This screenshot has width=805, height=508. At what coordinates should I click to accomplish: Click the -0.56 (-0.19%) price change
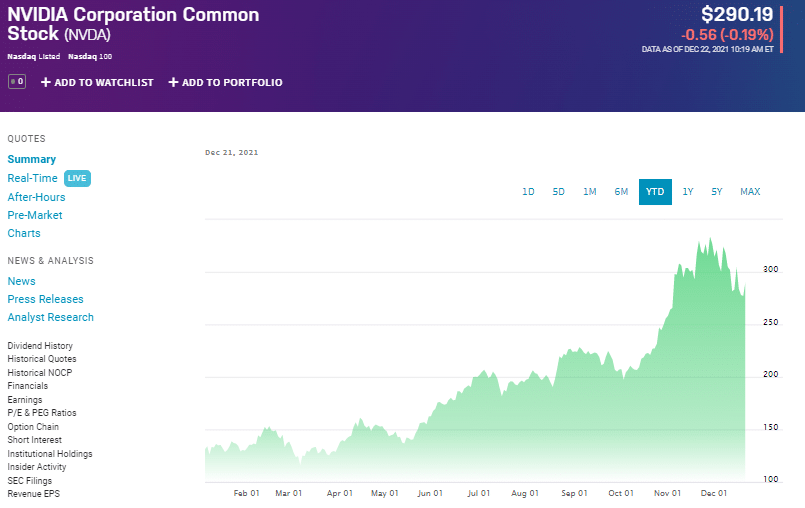pyautogui.click(x=727, y=35)
